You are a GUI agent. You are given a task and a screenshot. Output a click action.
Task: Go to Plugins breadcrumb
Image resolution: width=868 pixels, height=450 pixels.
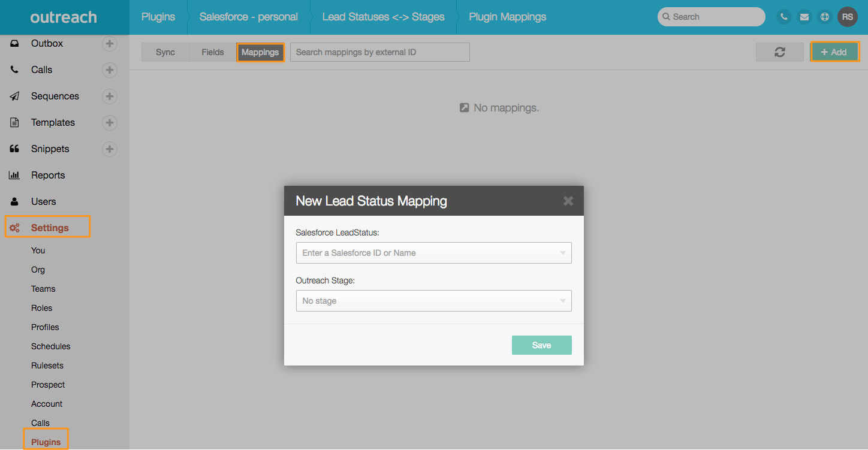[158, 17]
